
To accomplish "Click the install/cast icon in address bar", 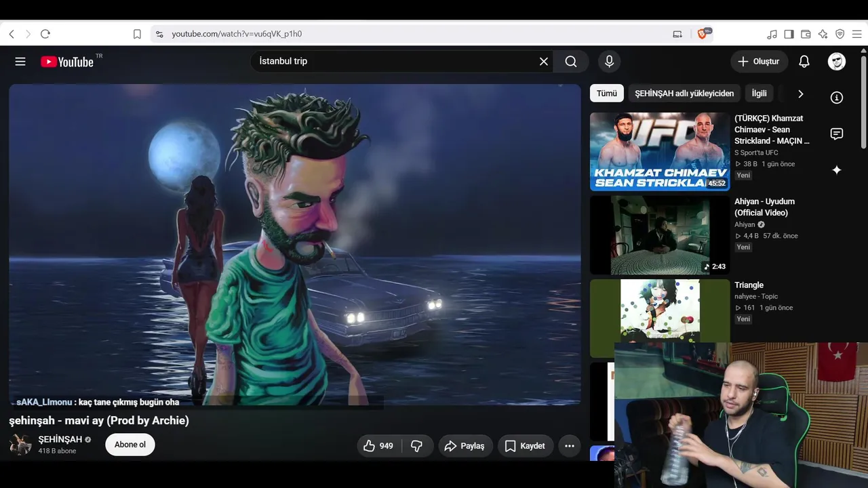I will [677, 34].
